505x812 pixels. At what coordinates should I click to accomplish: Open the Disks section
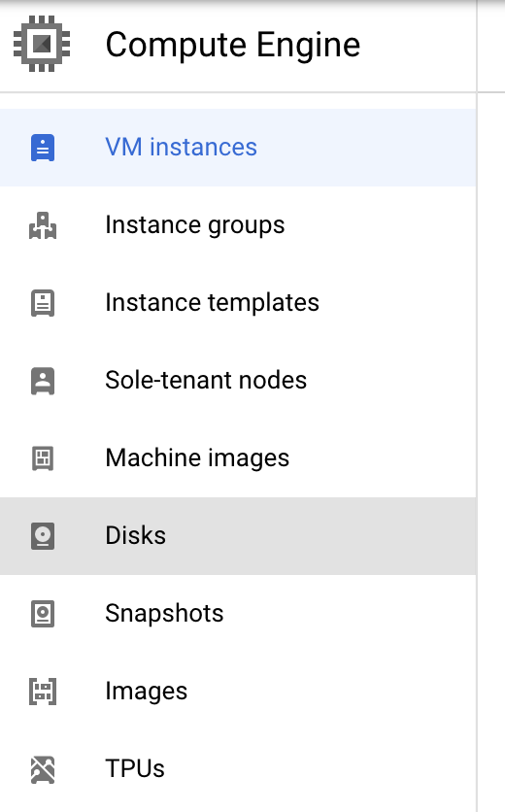[x=238, y=536]
